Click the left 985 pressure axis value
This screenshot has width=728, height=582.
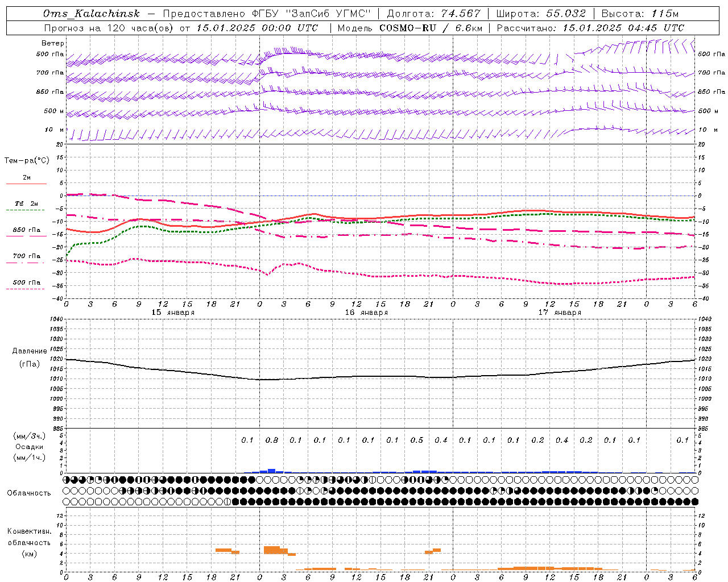[58, 429]
